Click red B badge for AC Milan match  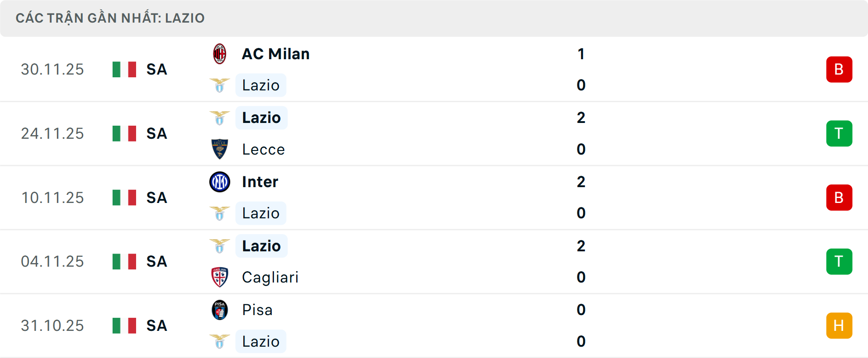pos(839,70)
